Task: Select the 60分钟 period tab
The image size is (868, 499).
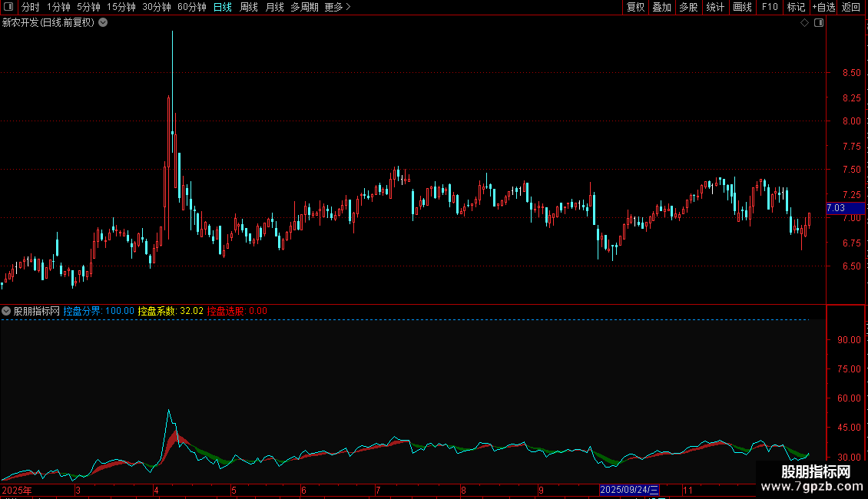Action: click(191, 7)
